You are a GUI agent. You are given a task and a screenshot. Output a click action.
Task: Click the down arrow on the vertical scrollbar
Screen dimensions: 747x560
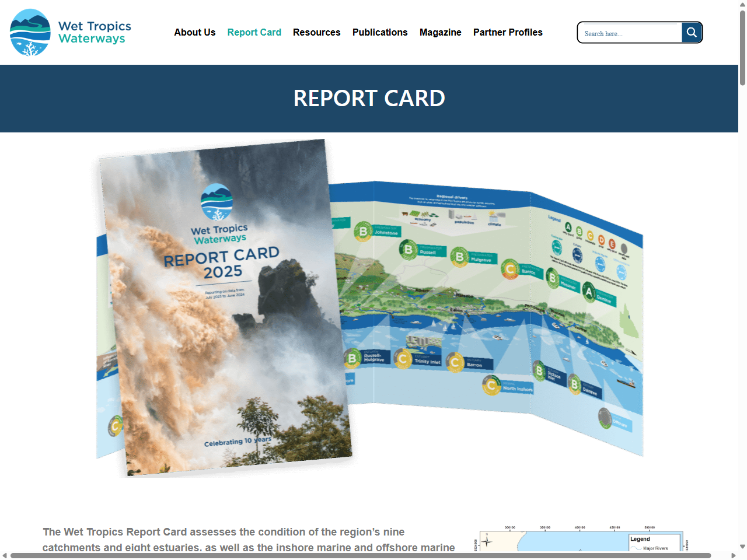pos(742,547)
